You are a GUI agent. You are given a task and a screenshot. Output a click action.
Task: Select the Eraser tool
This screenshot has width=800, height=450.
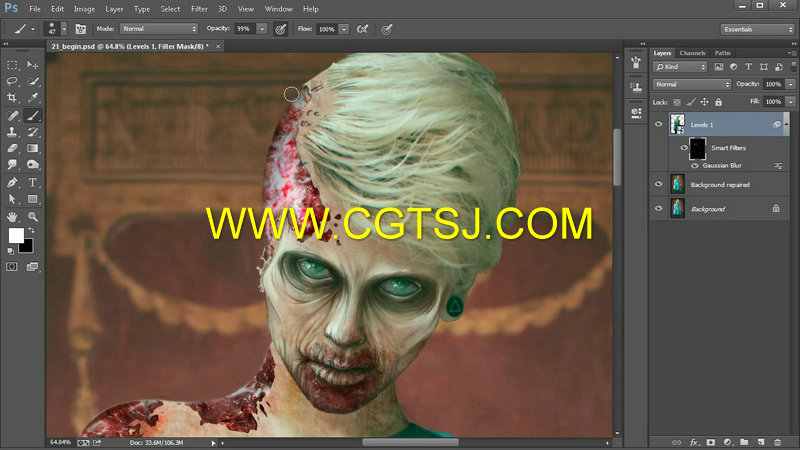tap(12, 148)
